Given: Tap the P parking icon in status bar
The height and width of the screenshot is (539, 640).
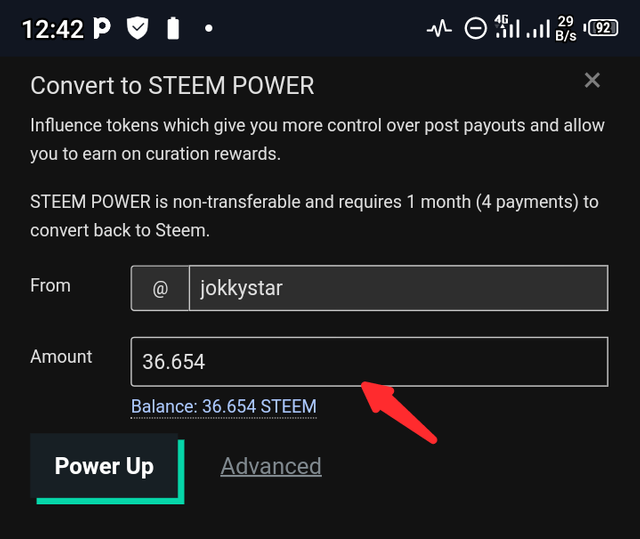Looking at the screenshot, I should [x=102, y=28].
